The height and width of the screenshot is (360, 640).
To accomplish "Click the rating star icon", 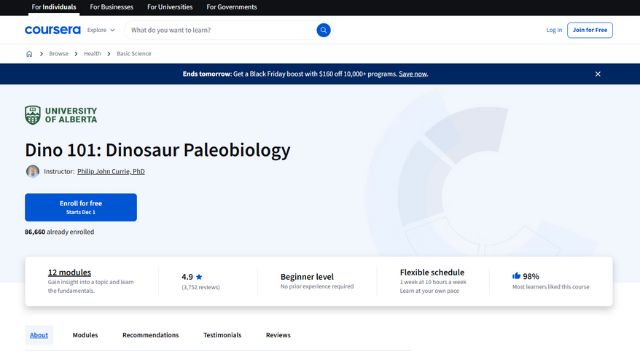I will point(199,277).
